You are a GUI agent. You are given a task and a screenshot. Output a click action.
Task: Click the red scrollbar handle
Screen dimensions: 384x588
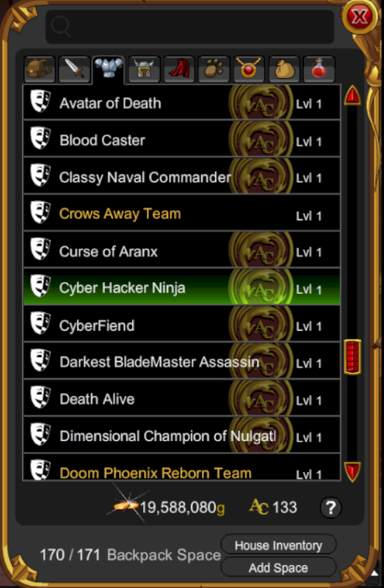point(352,357)
